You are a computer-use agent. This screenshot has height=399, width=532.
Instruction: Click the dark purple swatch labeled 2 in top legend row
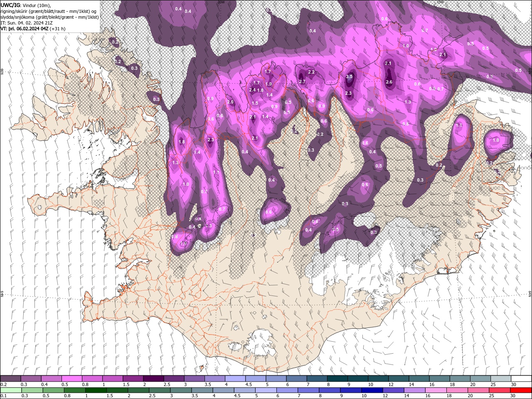(x=153, y=379)
